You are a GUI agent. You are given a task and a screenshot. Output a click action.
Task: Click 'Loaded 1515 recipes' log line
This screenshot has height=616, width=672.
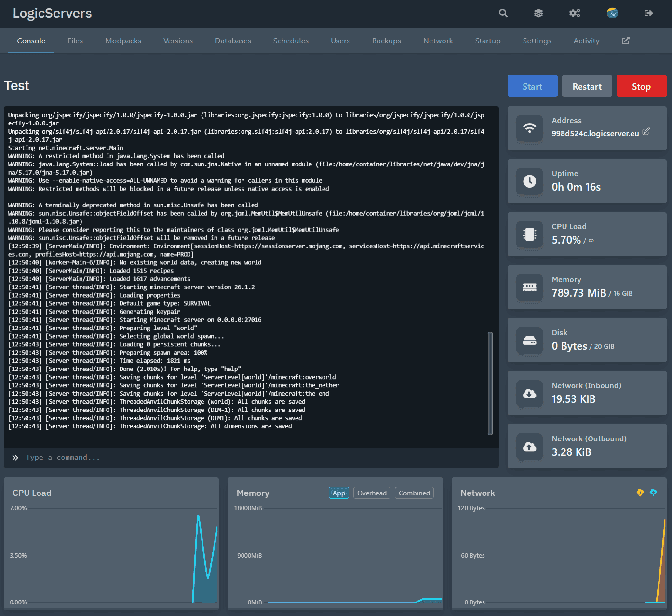91,271
